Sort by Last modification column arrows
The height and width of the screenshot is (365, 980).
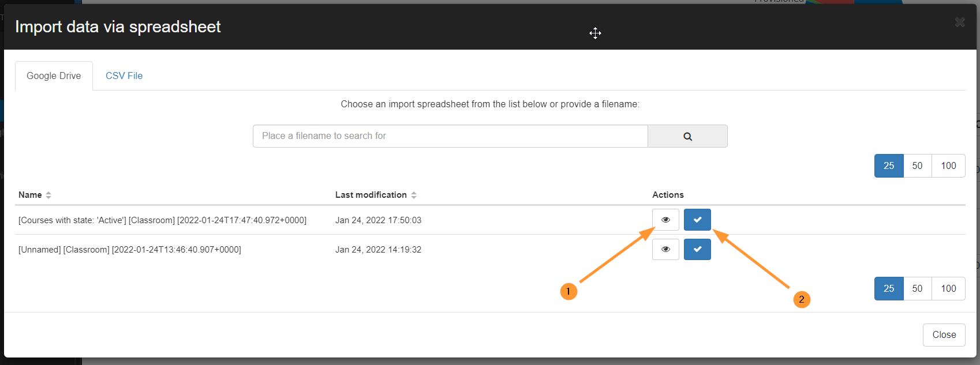click(414, 195)
